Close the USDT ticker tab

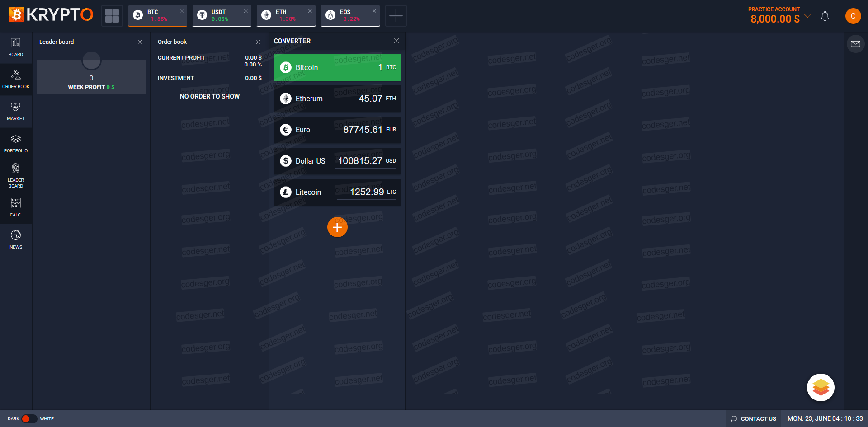[x=246, y=11]
